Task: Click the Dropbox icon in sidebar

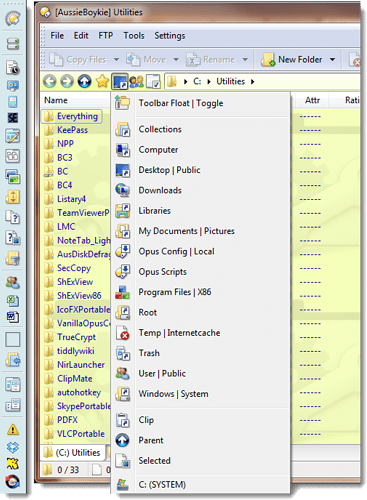Action: (13, 447)
